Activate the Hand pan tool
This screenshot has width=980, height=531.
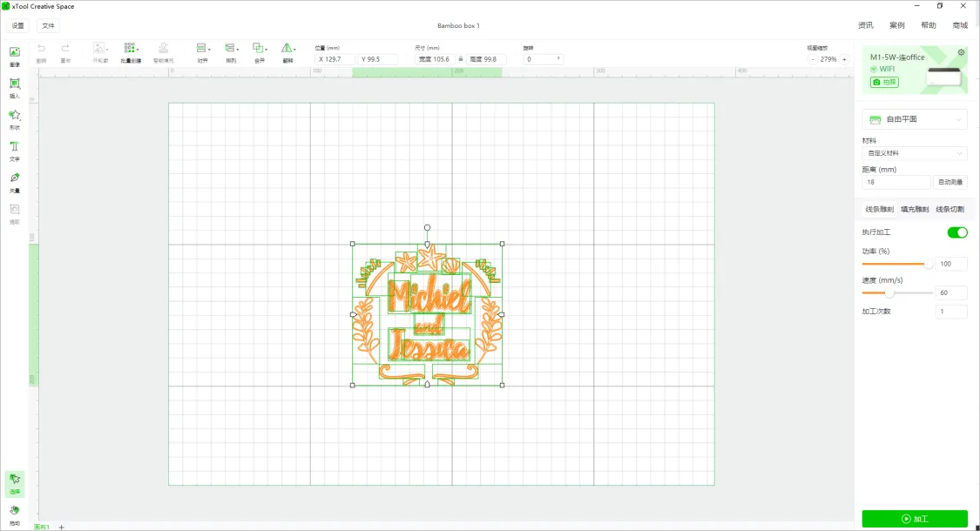15,514
